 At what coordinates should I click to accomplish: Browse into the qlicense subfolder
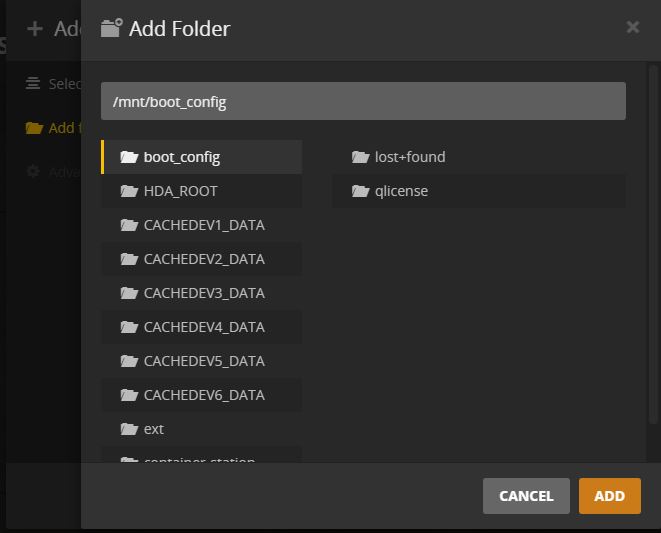401,191
